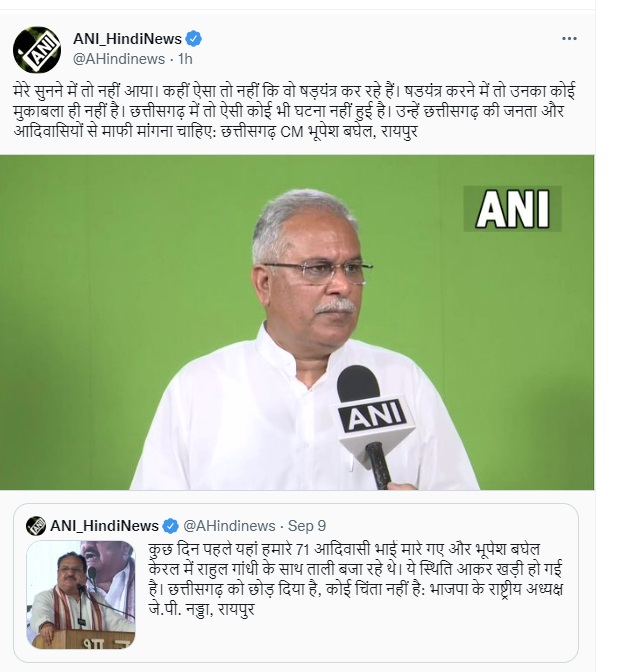Click the @AHindinews handle in tweet header
This screenshot has width=618, height=672.
(x=119, y=59)
